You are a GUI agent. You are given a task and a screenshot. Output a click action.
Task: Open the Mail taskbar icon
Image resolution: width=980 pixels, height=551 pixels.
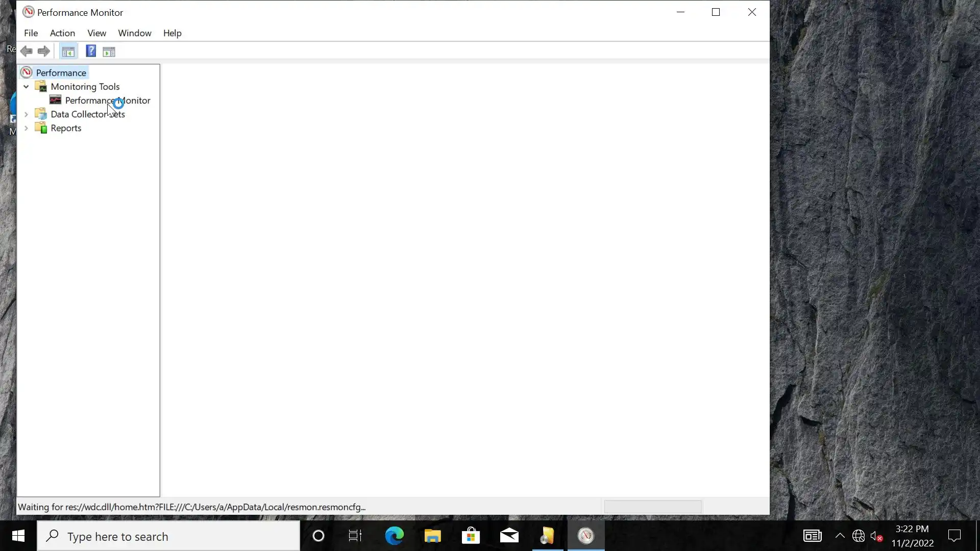tap(509, 536)
